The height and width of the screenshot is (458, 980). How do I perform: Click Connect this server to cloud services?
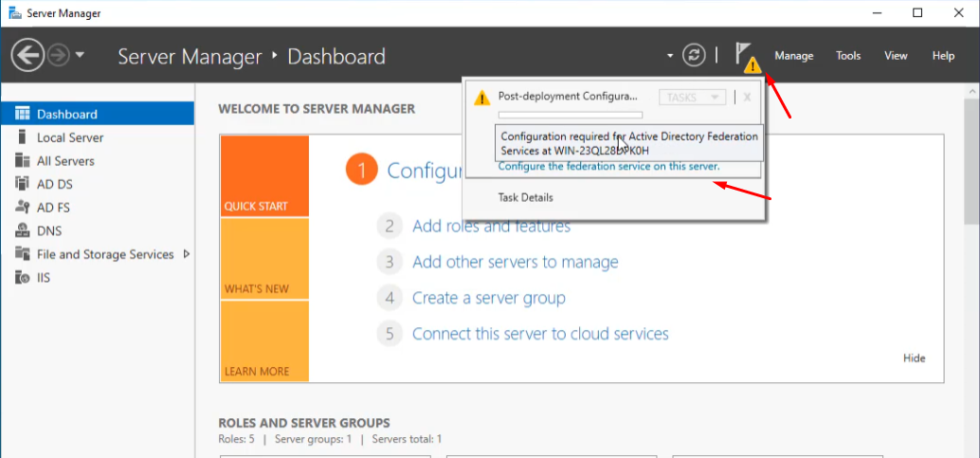[540, 334]
